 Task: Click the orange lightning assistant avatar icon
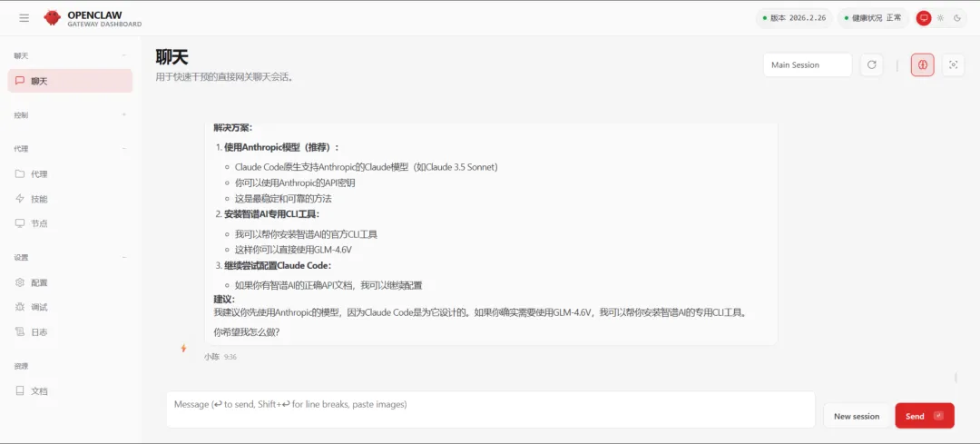[183, 349]
